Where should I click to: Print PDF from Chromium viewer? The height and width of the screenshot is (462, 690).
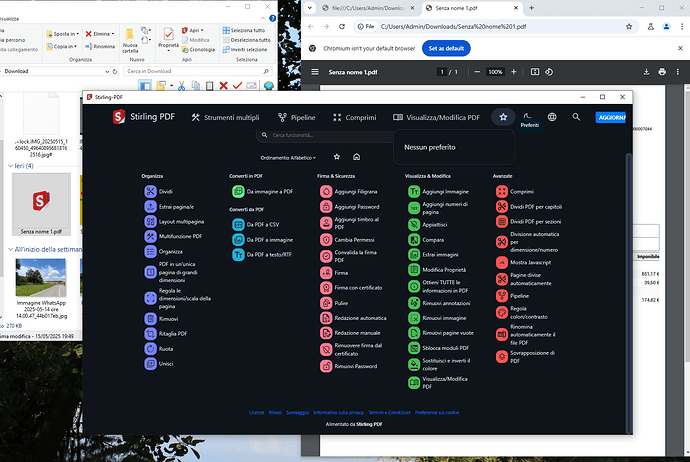pyautogui.click(x=662, y=72)
